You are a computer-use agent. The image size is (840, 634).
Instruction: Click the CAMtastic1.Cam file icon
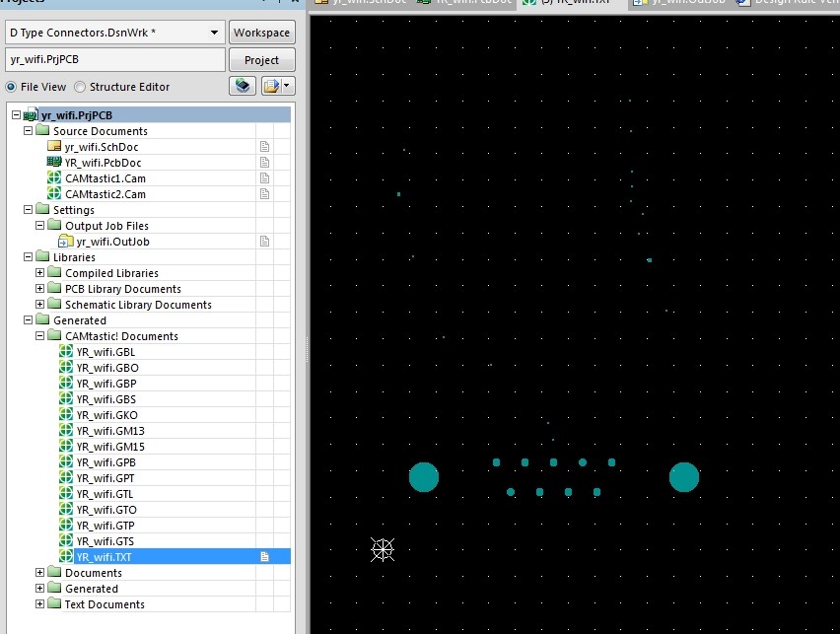pos(54,177)
